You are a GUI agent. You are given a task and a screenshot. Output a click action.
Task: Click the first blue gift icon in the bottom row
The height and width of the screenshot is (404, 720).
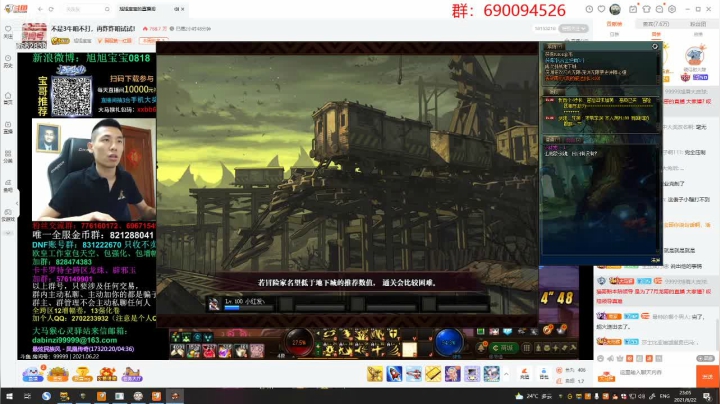point(33,374)
